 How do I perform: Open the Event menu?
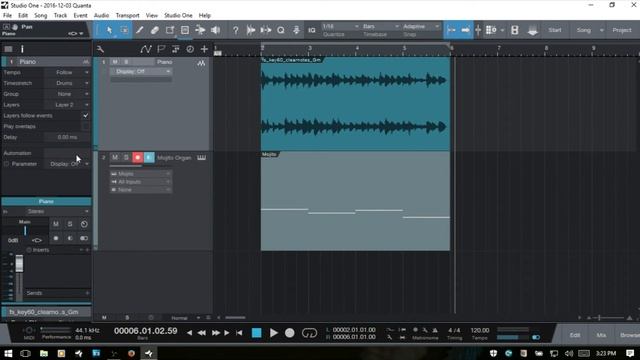pos(80,16)
